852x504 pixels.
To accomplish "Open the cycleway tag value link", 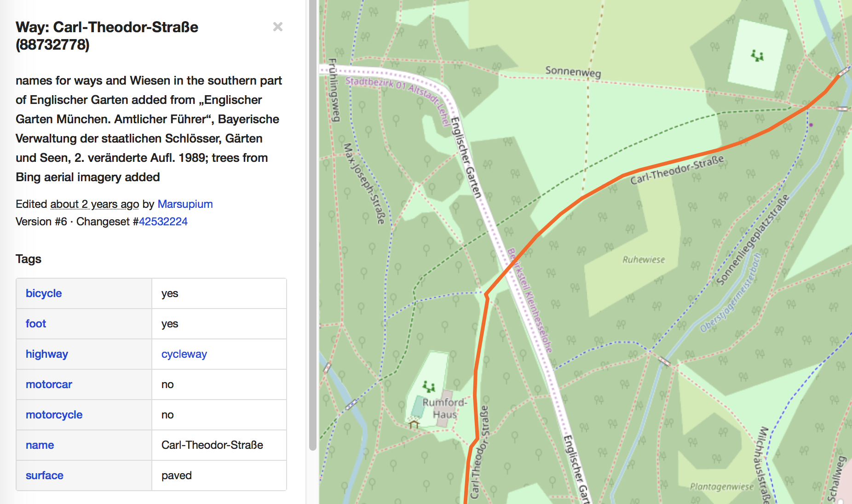I will point(184,354).
